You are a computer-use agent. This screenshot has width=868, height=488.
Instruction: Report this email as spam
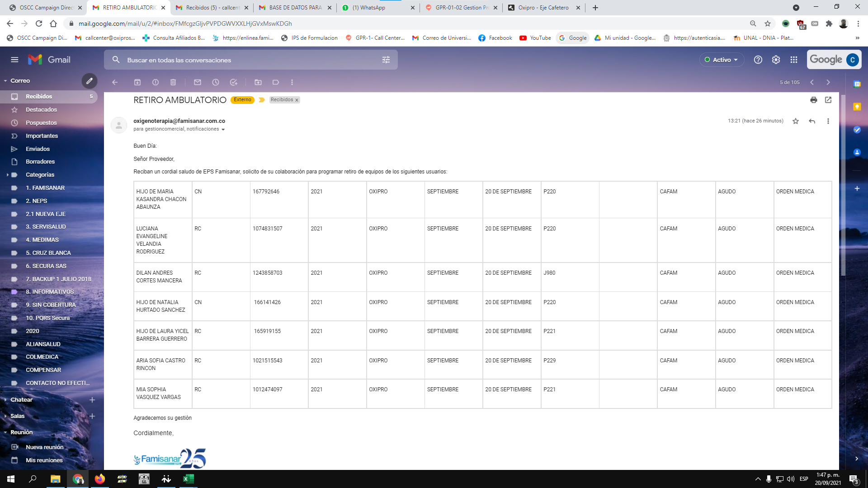point(156,82)
